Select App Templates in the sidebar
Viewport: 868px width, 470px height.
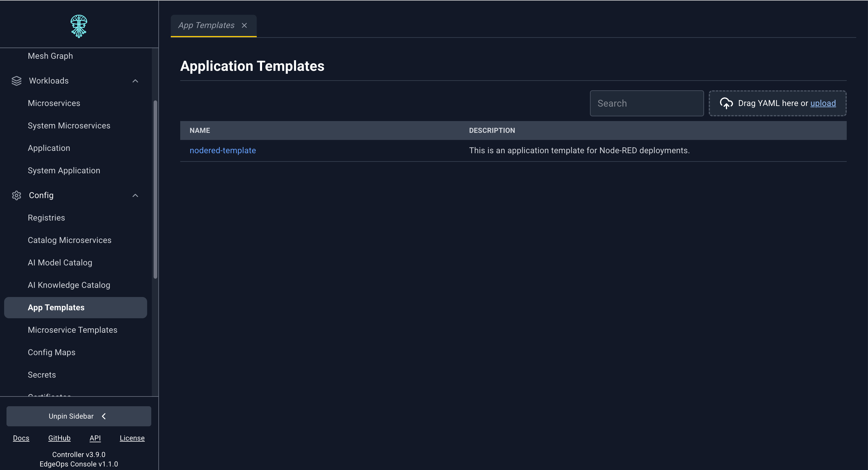(75, 307)
